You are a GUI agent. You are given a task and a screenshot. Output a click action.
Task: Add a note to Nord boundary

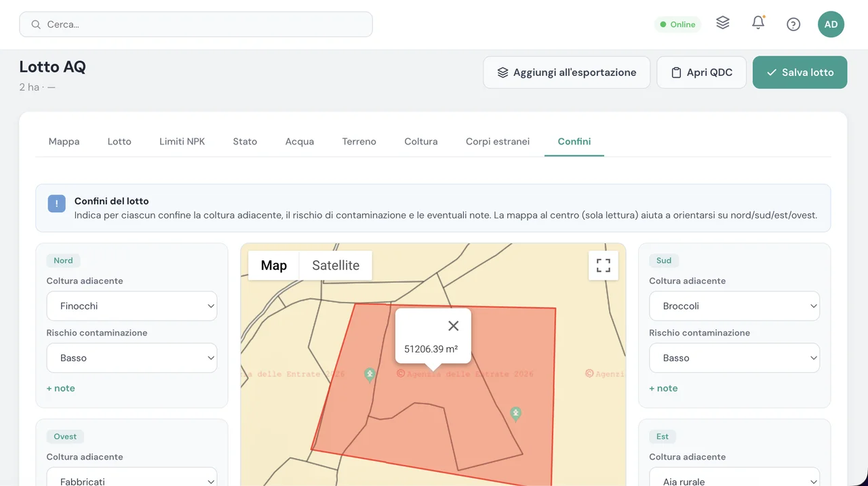(60, 388)
